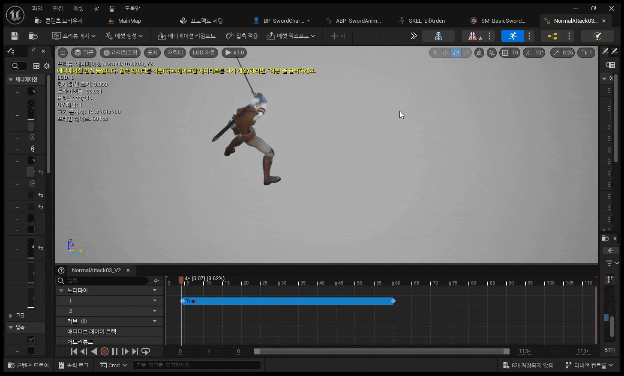Open the Asset Creation dropdown in toolbar
The height and width of the screenshot is (376, 624).
click(x=124, y=36)
